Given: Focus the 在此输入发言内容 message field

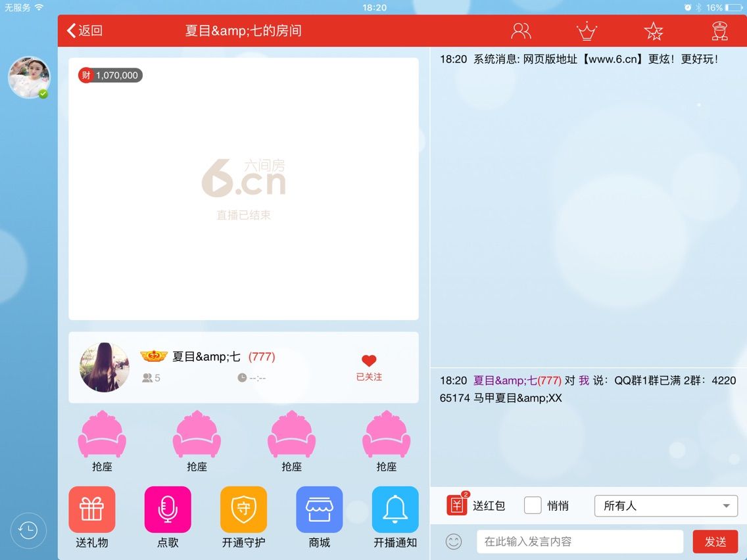Looking at the screenshot, I should [580, 542].
